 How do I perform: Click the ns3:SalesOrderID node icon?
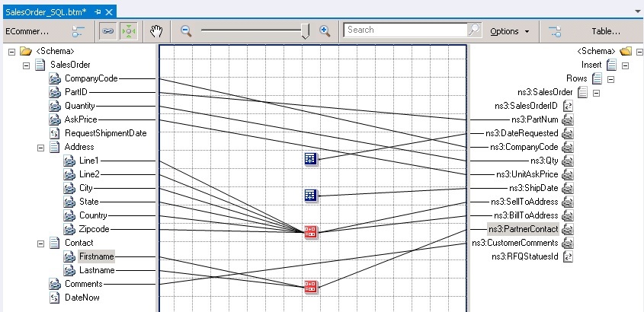point(569,106)
